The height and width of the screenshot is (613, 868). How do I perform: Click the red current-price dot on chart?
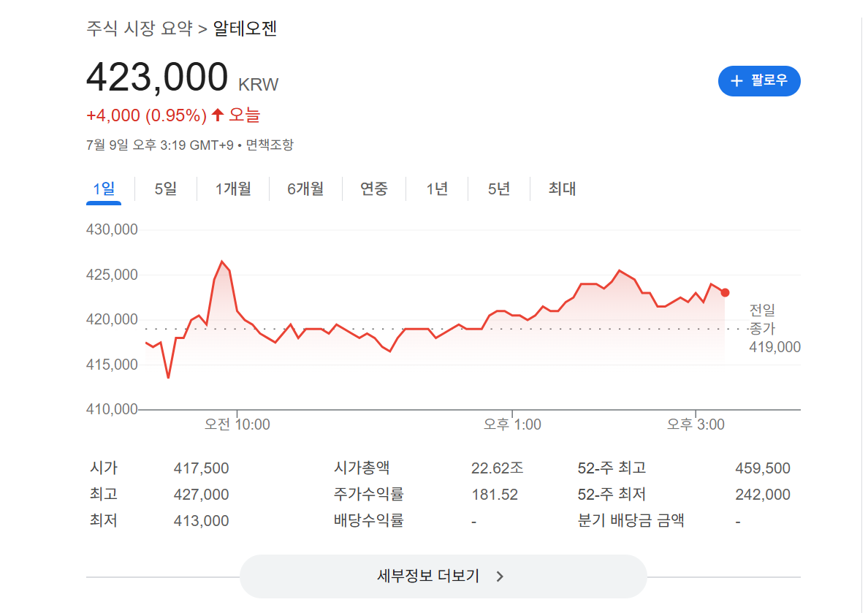click(725, 292)
